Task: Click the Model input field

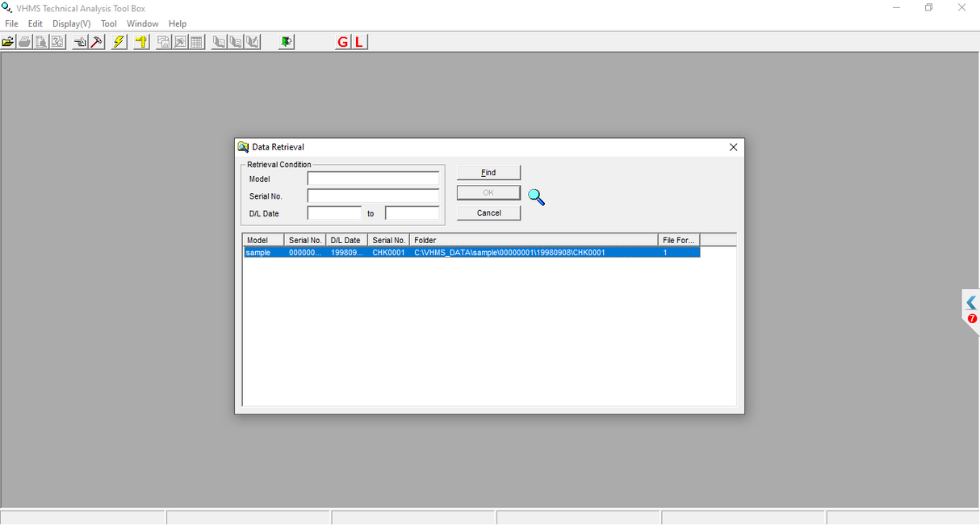Action: (x=373, y=178)
